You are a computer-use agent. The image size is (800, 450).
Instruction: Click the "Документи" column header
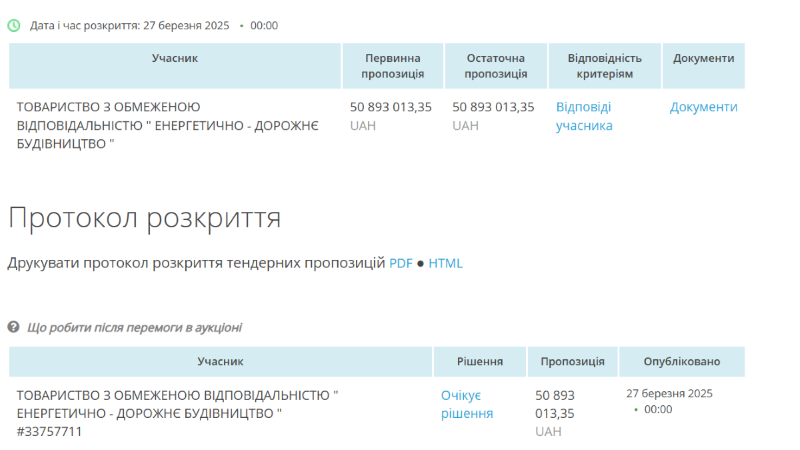(703, 59)
